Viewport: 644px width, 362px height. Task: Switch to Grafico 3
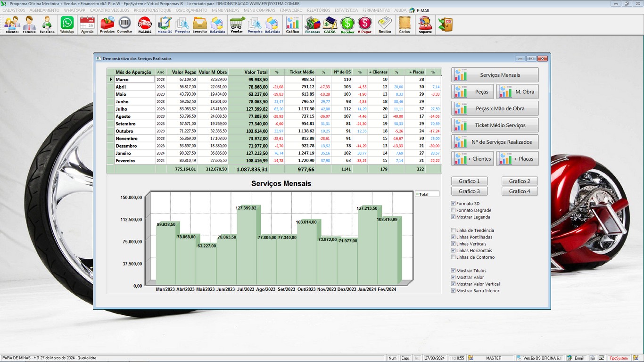point(470,191)
